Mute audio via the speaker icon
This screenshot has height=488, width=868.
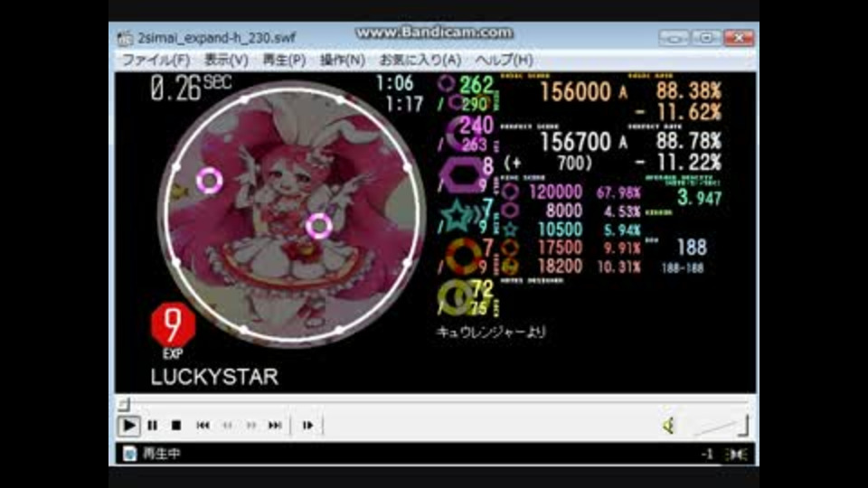[x=669, y=426]
